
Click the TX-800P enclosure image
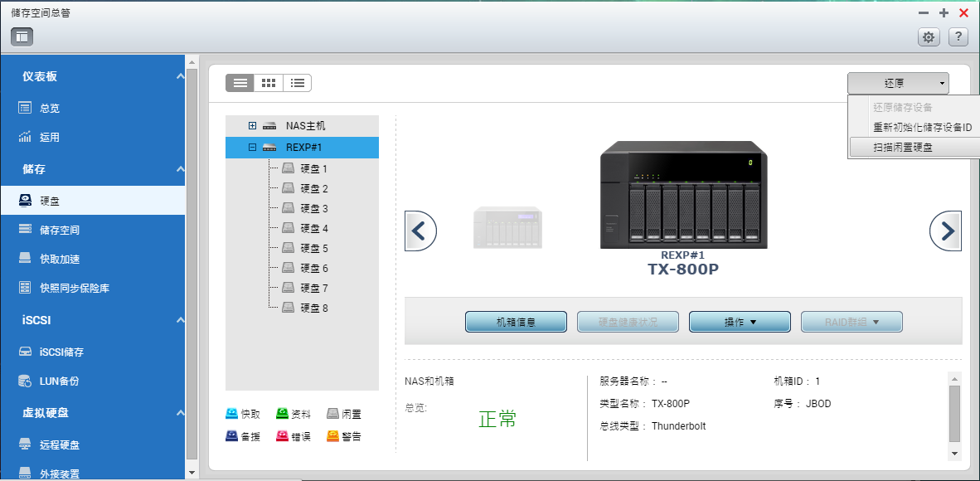[x=684, y=195]
